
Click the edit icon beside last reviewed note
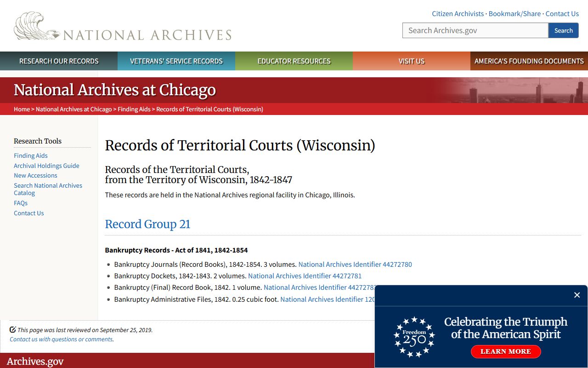point(13,329)
